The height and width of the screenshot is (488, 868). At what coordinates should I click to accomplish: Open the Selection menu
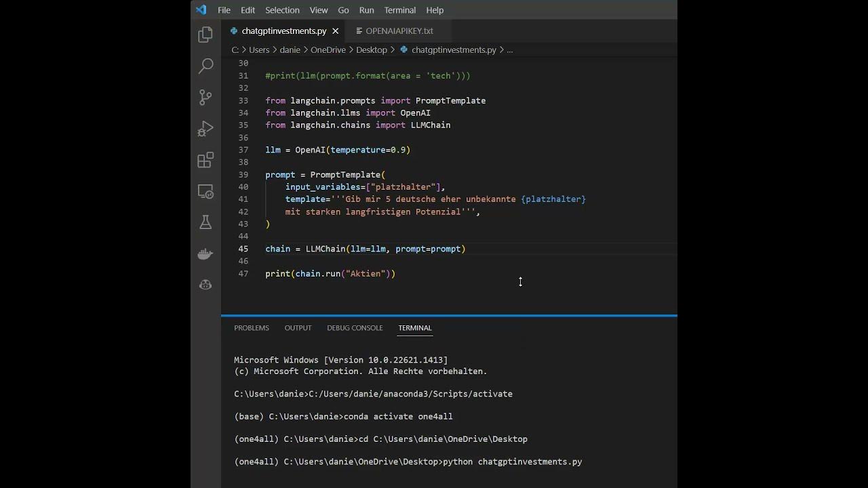pos(282,10)
